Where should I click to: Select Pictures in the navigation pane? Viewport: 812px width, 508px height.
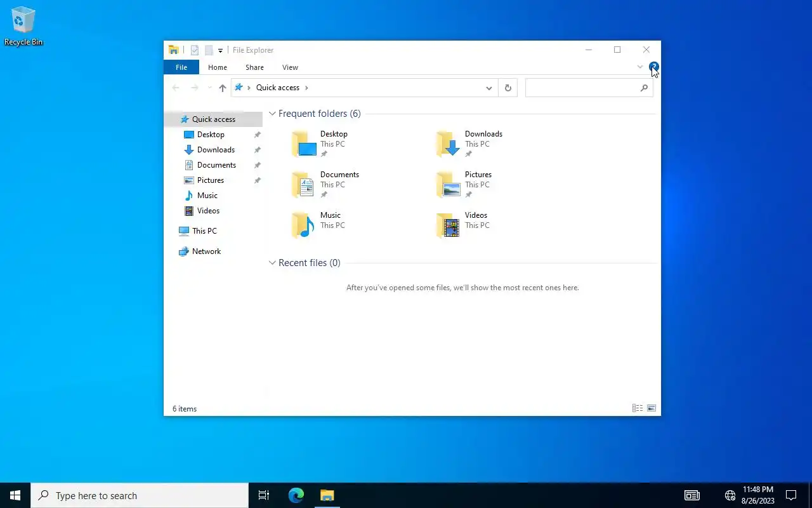pyautogui.click(x=213, y=180)
